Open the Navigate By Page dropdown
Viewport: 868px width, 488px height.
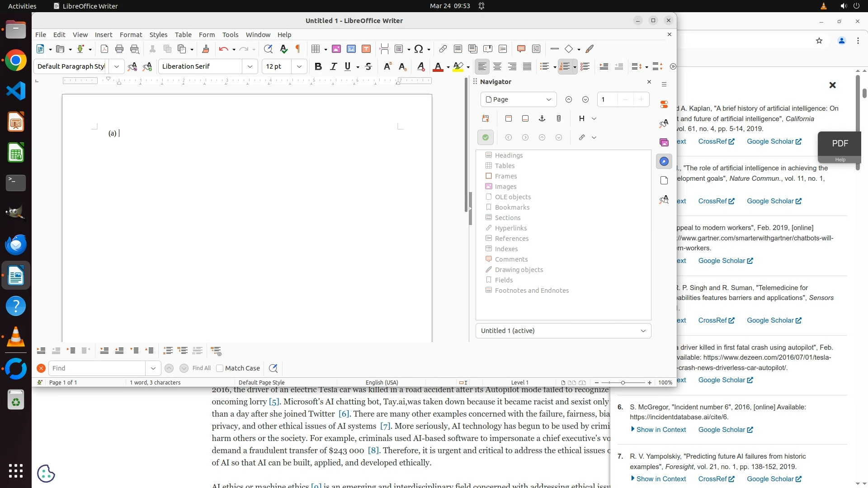click(518, 99)
